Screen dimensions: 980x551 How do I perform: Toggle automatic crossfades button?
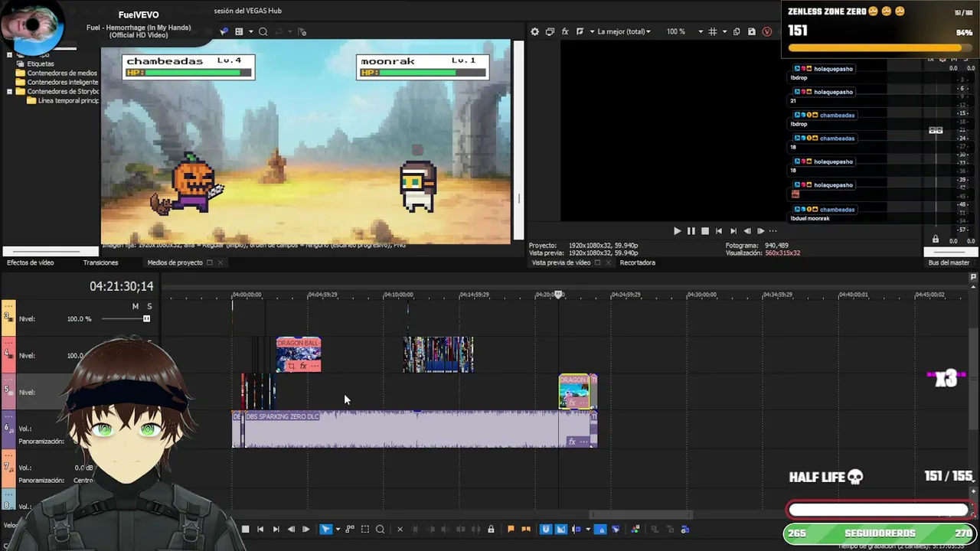click(x=560, y=529)
